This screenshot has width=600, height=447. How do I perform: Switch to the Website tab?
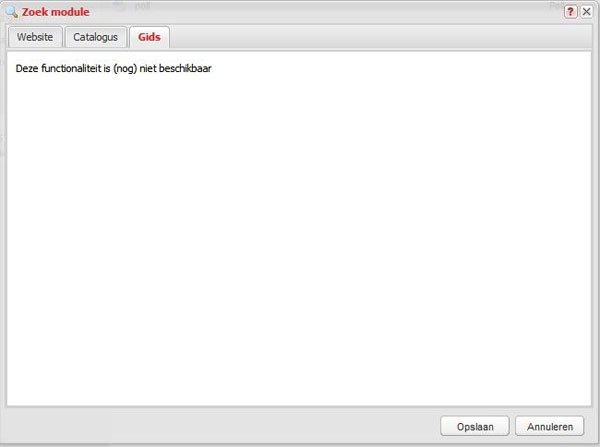35,37
